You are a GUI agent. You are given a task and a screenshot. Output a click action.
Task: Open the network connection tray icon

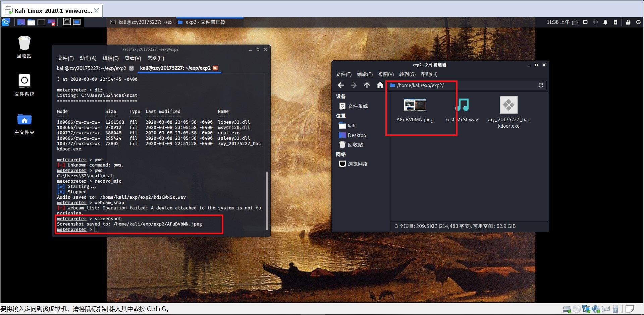pos(585,22)
